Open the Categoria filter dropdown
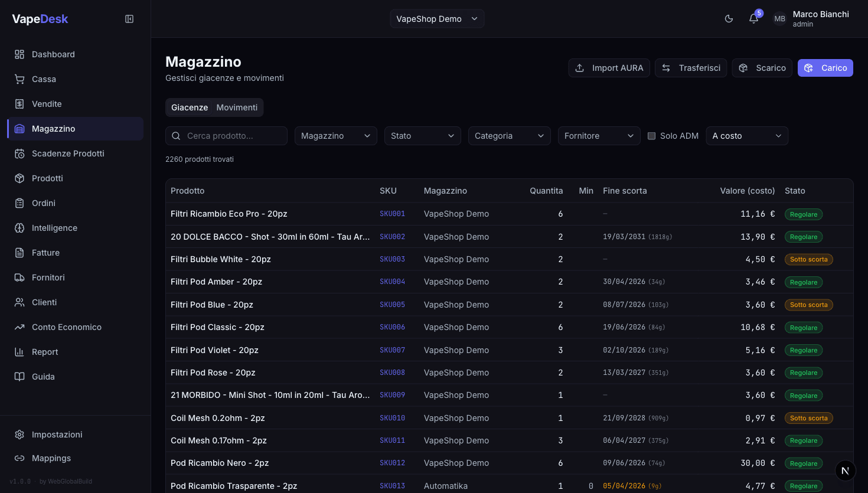Viewport: 868px width, 493px height. (509, 136)
